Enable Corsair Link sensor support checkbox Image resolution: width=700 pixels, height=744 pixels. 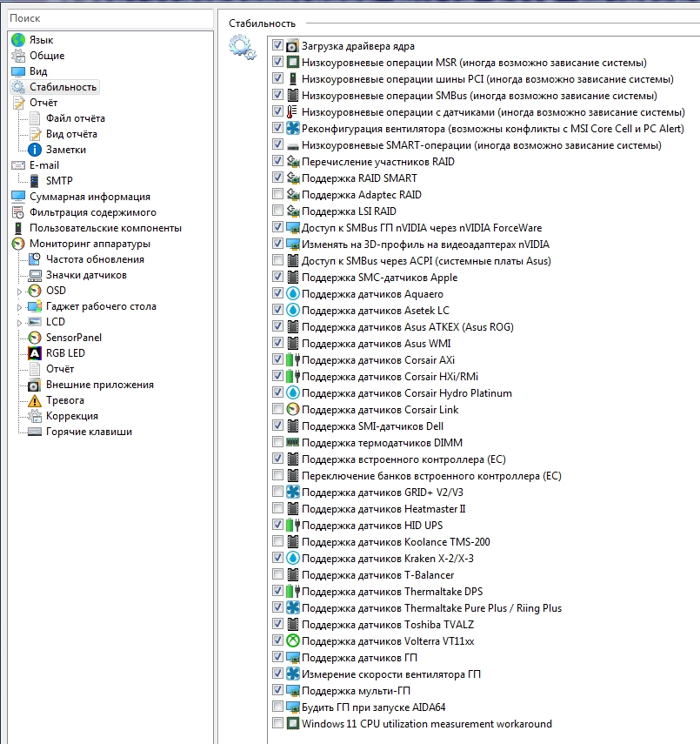[x=277, y=409]
